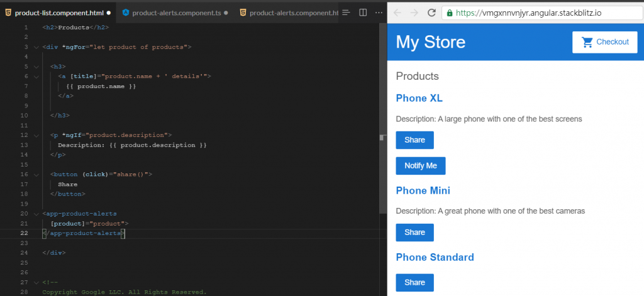
Task: Collapse the ngFor div fold at line 3
Action: pos(36,47)
